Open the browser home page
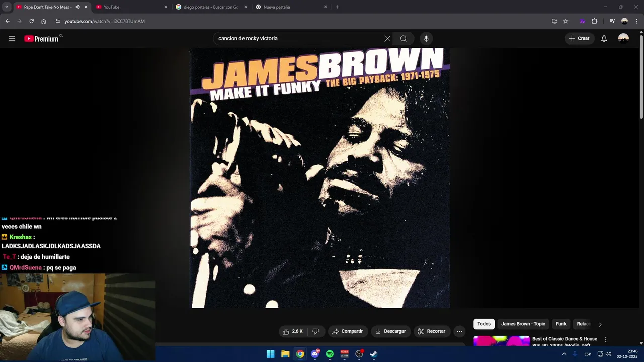 (x=43, y=21)
